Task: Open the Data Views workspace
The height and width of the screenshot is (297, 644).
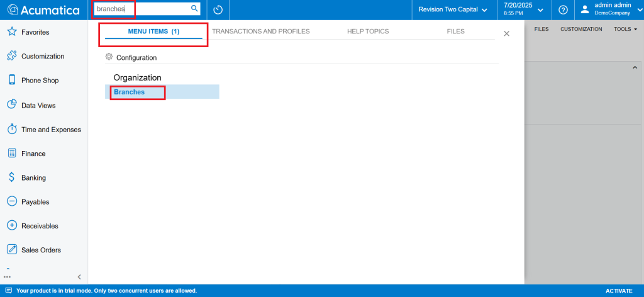Action: [x=38, y=105]
